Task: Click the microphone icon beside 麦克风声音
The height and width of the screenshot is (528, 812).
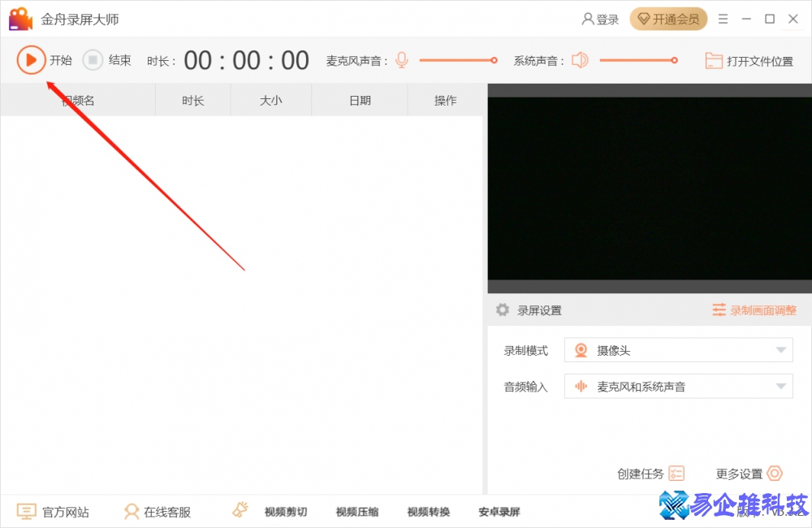Action: click(x=401, y=59)
